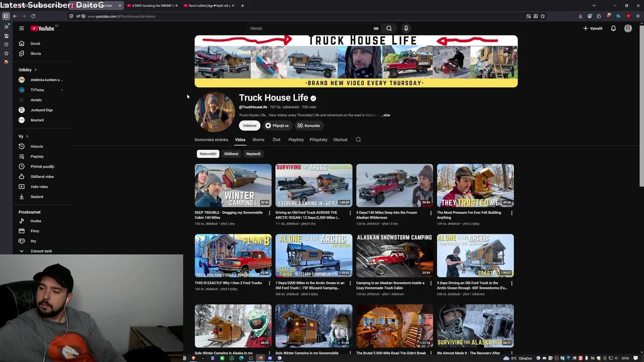Viewport: 644px width, 362px height.
Task: Open the on-screen keyboard in search box
Action: coord(376,29)
